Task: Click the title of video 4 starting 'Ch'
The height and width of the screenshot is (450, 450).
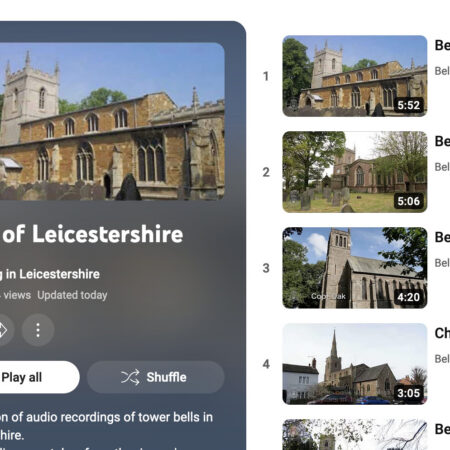Action: pyautogui.click(x=442, y=333)
